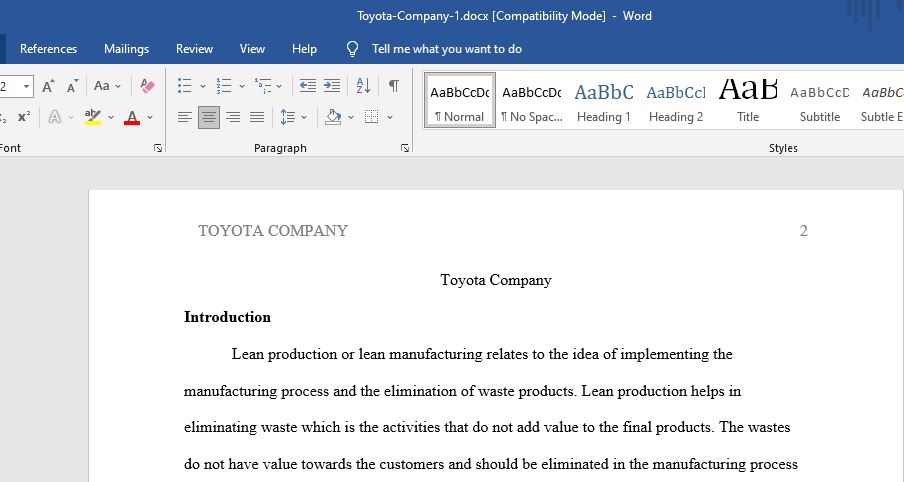Click the TOYOTA COMPANY page header
Screen dimensions: 904x482
tap(273, 231)
